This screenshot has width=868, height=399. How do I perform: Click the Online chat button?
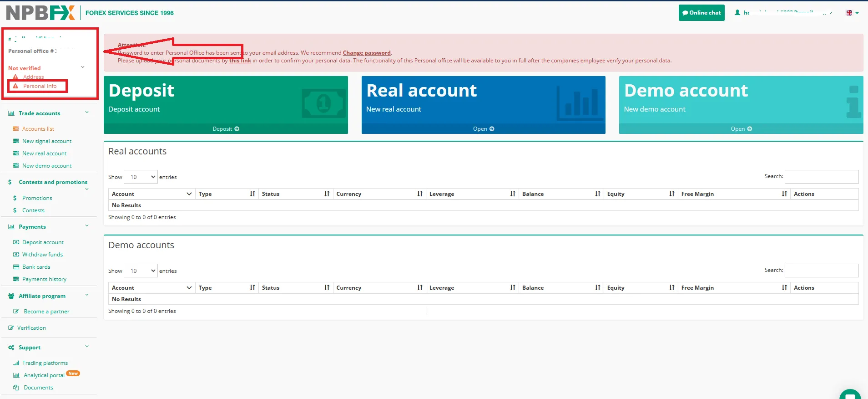tap(701, 13)
